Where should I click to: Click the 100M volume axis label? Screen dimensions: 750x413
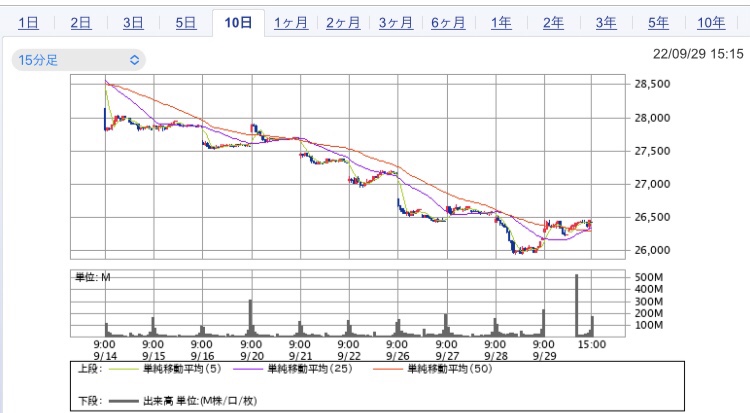click(x=649, y=325)
